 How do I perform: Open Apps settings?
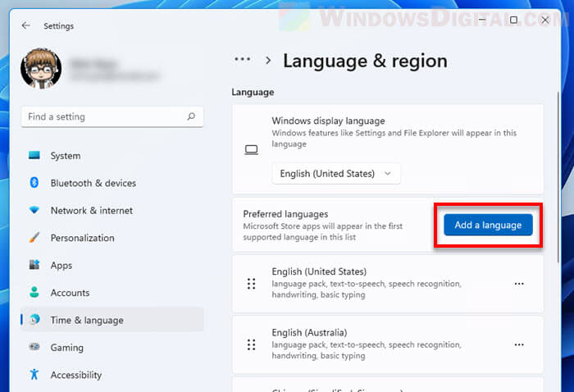112,266
